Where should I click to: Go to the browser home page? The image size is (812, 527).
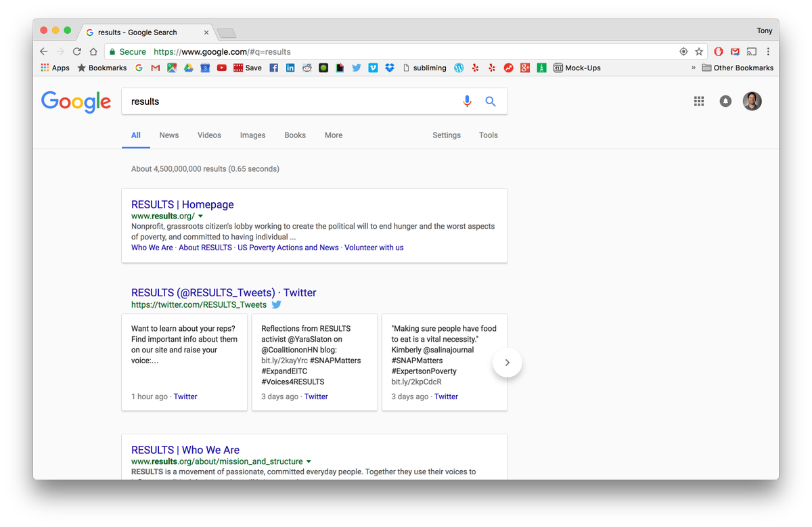tap(93, 51)
